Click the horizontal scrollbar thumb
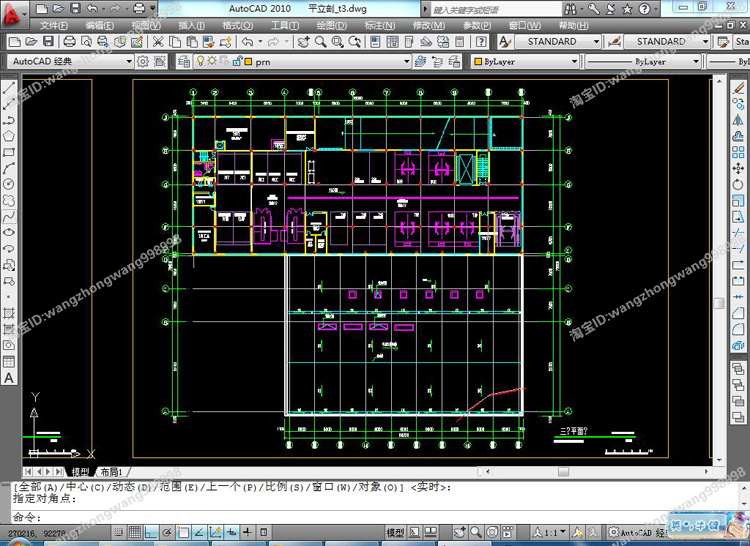Viewport: 750px width, 546px height. pos(563,472)
